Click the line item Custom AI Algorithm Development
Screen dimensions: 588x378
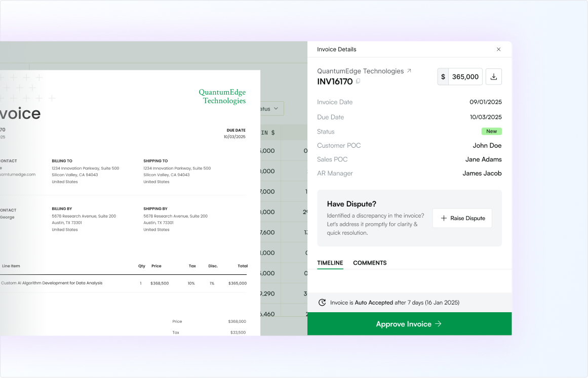tap(52, 283)
